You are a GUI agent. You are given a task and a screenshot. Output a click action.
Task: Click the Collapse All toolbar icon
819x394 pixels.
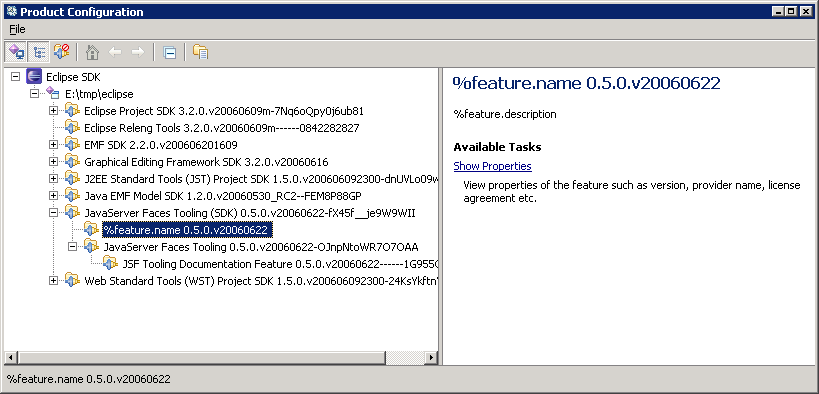(169, 52)
